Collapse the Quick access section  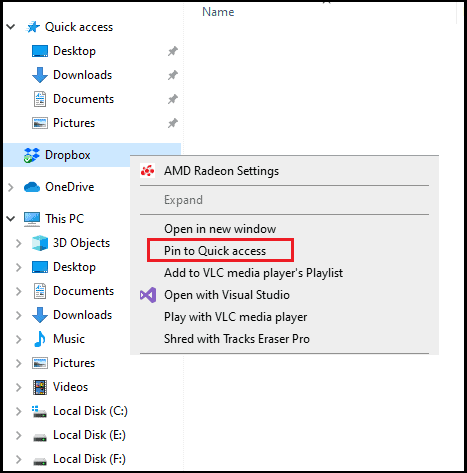pyautogui.click(x=11, y=27)
